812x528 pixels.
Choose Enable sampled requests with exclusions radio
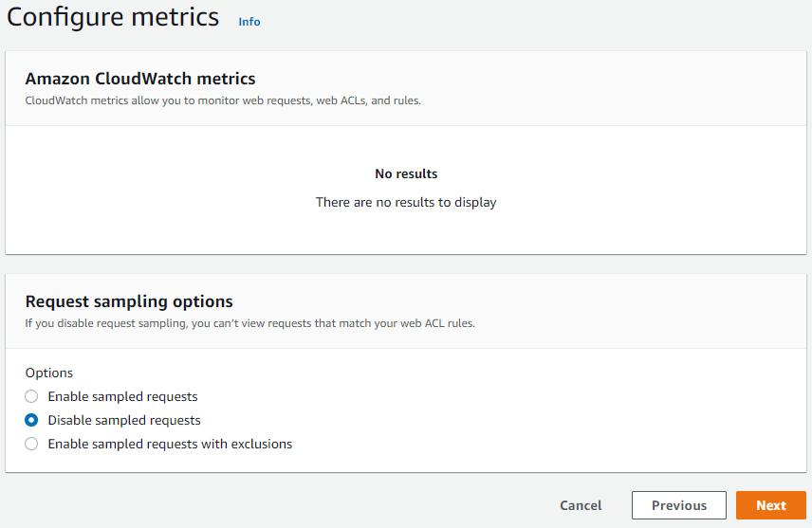click(x=31, y=444)
